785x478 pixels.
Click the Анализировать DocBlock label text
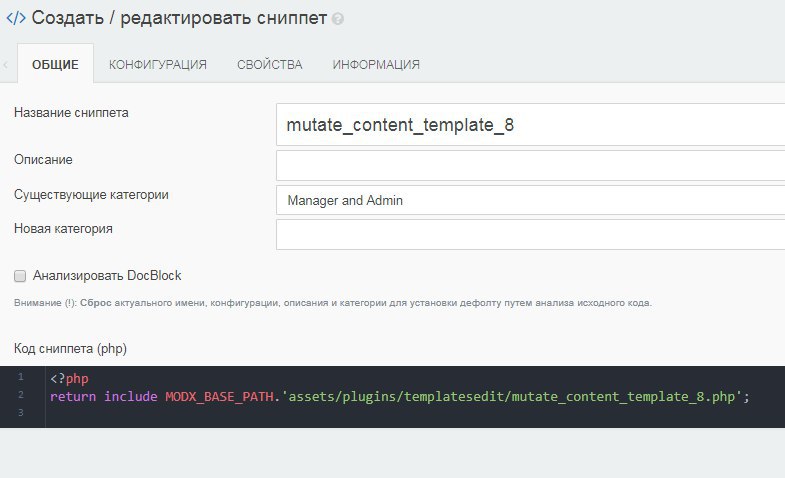coord(107,276)
